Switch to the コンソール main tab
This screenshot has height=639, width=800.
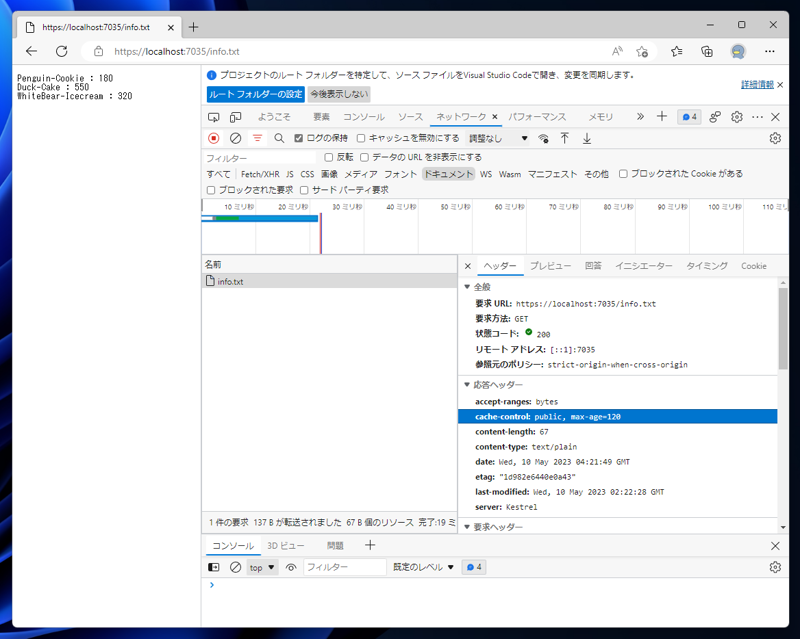[364, 117]
